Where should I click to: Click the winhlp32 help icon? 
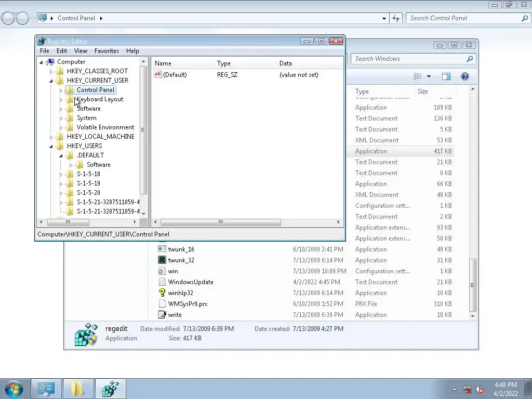tap(162, 292)
